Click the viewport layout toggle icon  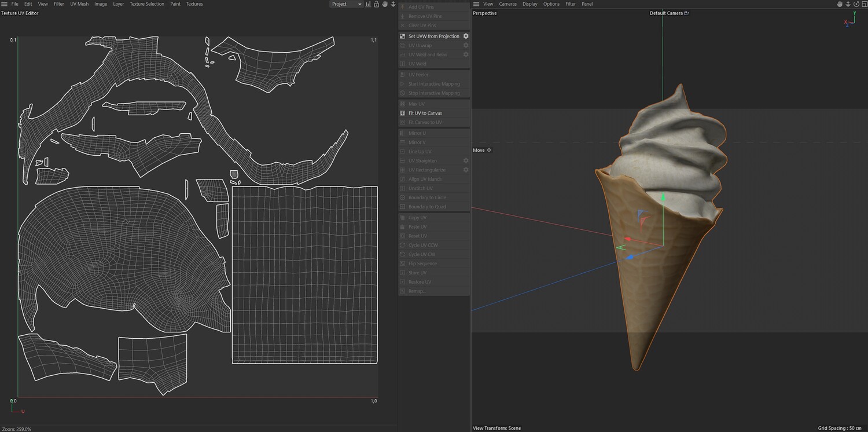tap(863, 4)
